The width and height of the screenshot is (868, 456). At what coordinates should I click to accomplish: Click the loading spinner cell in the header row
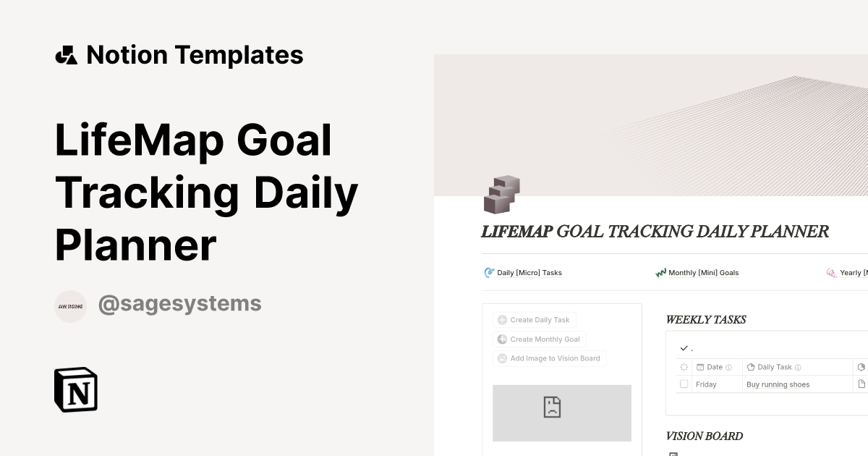pyautogui.click(x=684, y=367)
